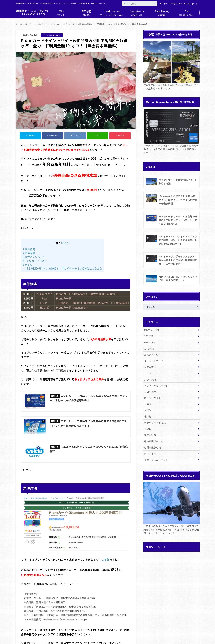Open the Hawaii beach photo collage in sidebar
Viewport: 215px width, 644px height.
click(171, 62)
